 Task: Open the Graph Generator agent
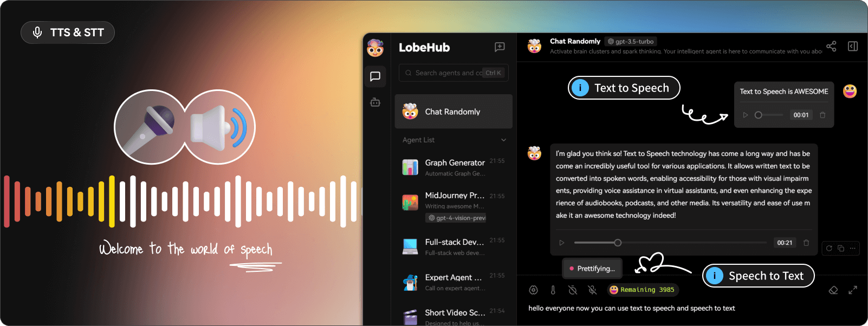point(454,167)
